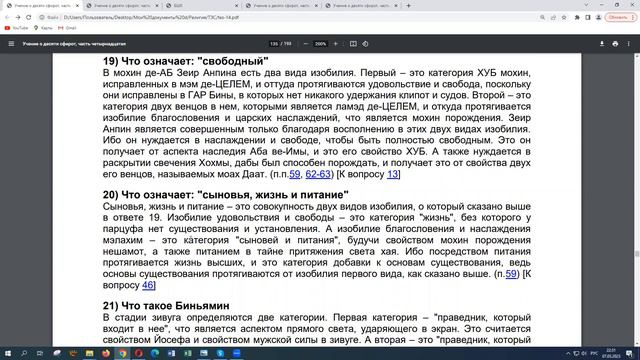Open Microsoft Edge from the taskbar
640x360 pixels.
(155, 353)
